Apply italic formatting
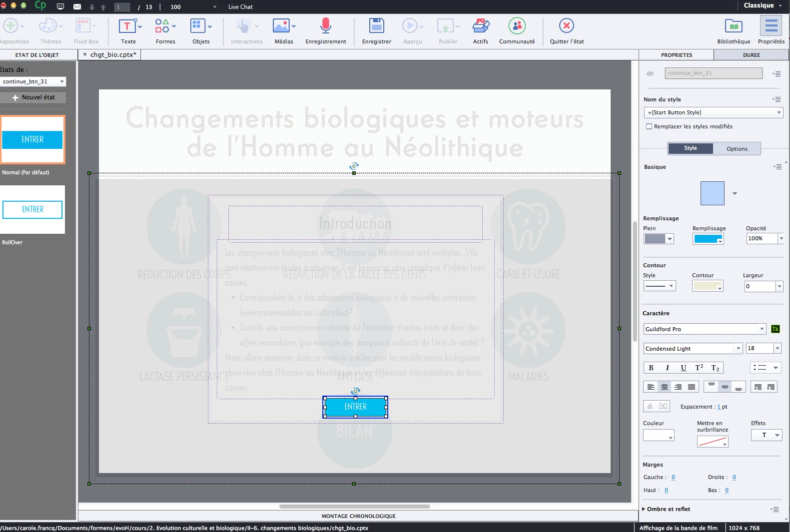This screenshot has height=532, width=790. (667, 368)
